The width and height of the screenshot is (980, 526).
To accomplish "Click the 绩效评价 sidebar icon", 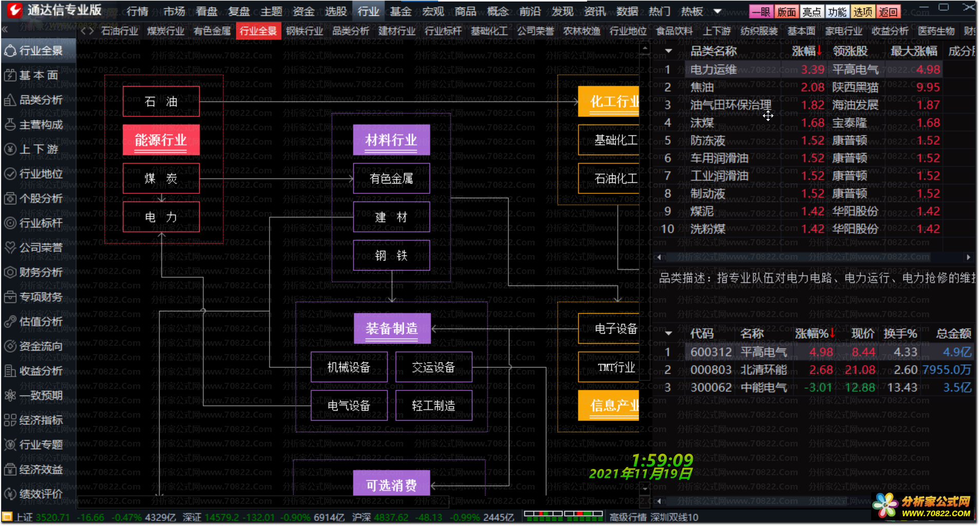I will pos(10,494).
